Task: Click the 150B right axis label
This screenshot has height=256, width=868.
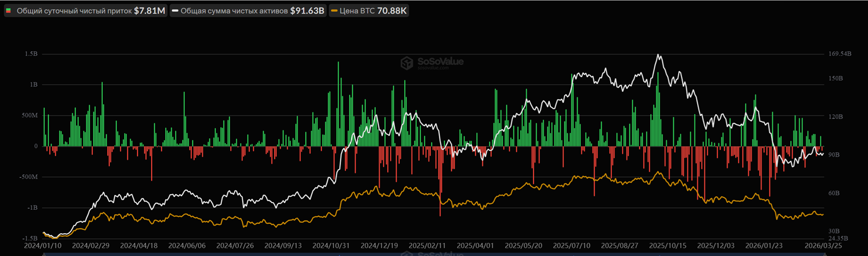Action: (x=835, y=78)
